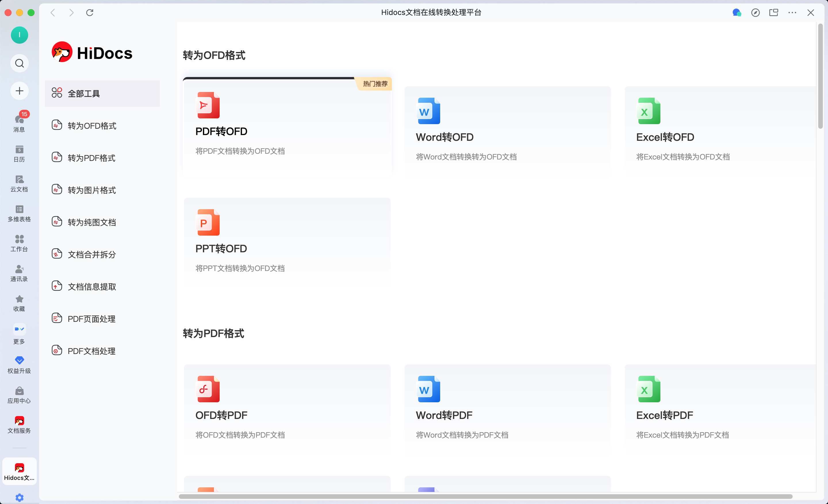Open the 多维表格 sidebar item
The image size is (828, 504).
[20, 213]
